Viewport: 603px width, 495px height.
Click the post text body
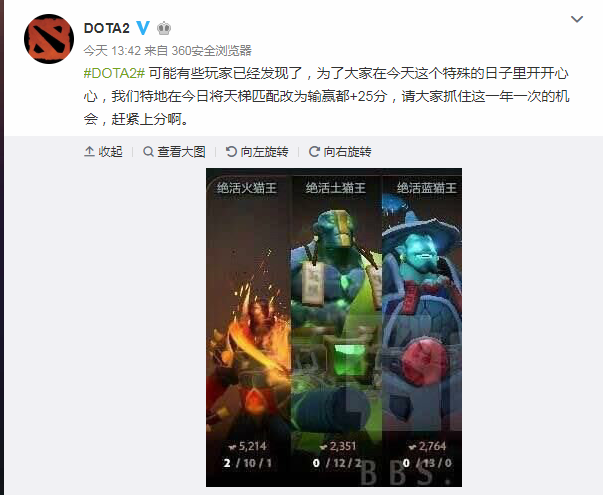click(x=326, y=96)
